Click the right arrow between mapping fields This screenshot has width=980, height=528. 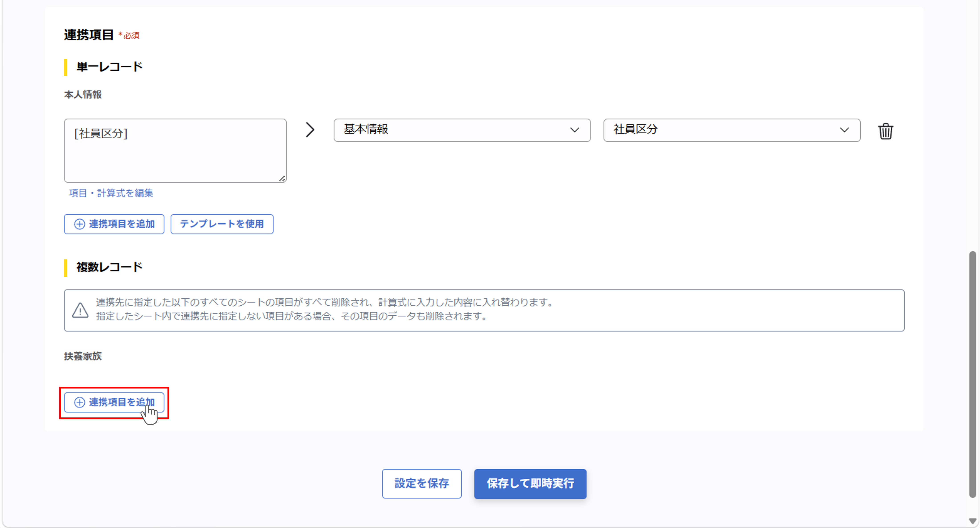coord(310,130)
